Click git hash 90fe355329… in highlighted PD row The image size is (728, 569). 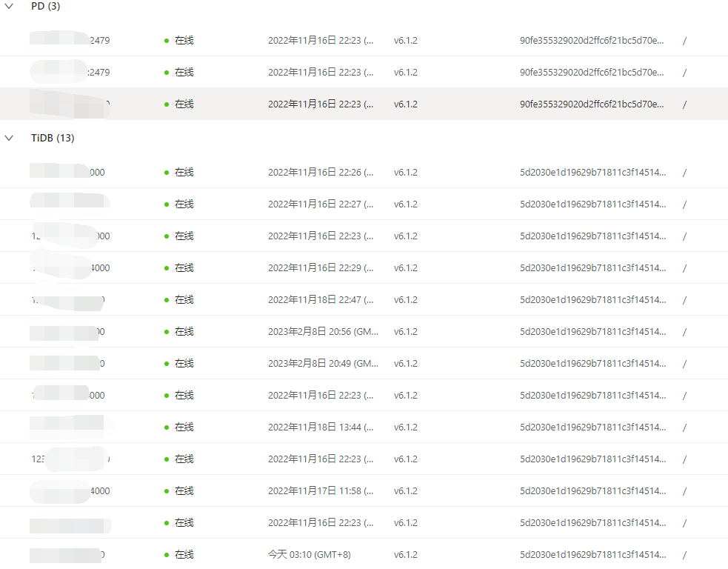click(x=592, y=104)
